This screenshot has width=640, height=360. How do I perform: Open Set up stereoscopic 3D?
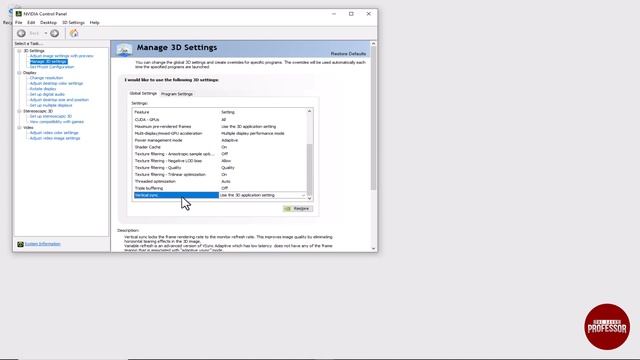pos(50,116)
